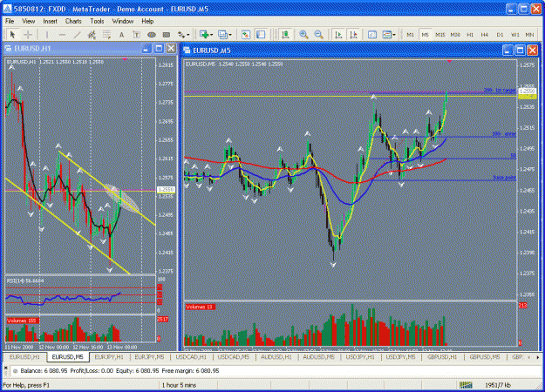Click the connection status bars indicator
The image size is (545, 392).
tap(467, 385)
